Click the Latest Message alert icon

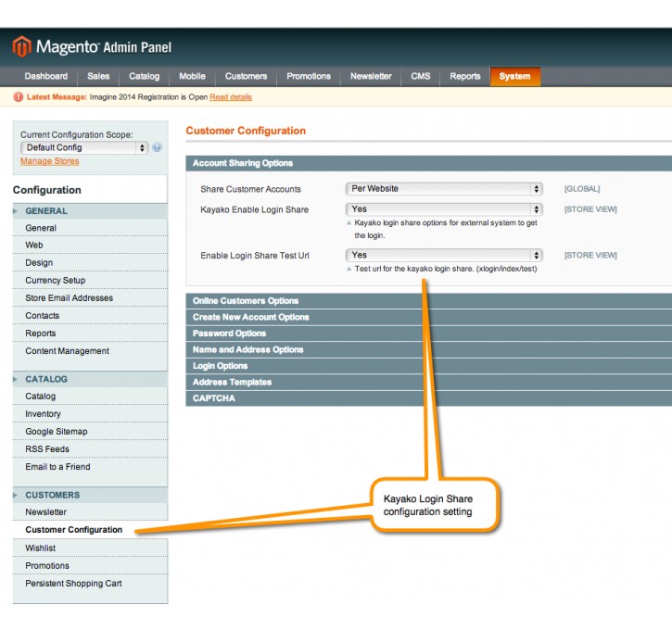tap(18, 97)
